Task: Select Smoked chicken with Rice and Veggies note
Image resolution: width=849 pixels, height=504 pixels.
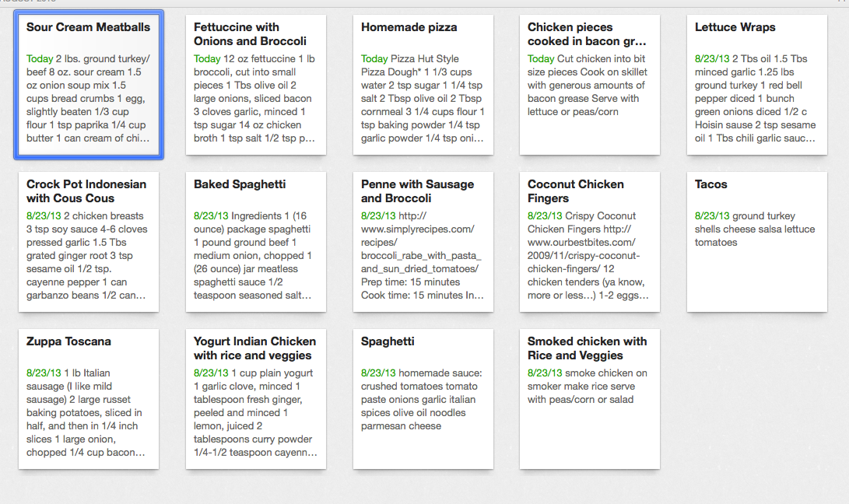Action: tap(590, 399)
